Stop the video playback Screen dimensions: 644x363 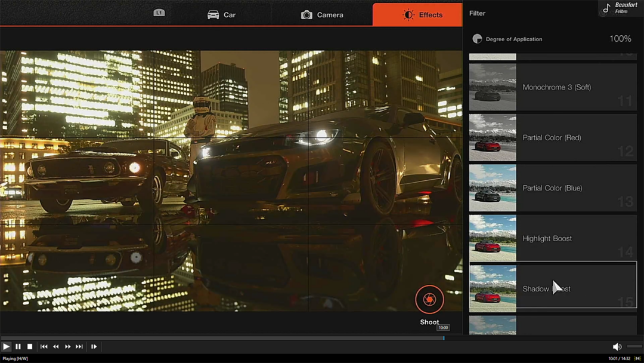30,346
